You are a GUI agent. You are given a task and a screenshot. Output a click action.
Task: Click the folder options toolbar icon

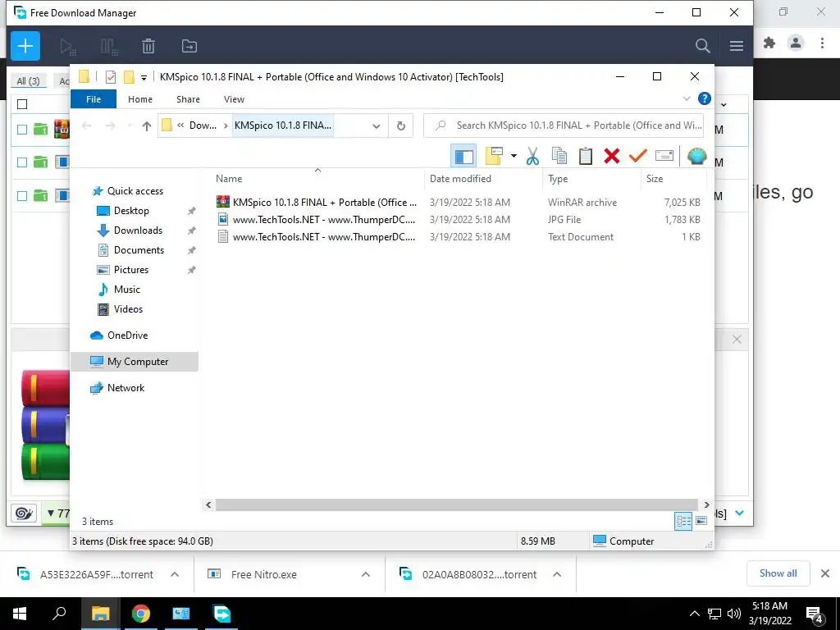[494, 156]
